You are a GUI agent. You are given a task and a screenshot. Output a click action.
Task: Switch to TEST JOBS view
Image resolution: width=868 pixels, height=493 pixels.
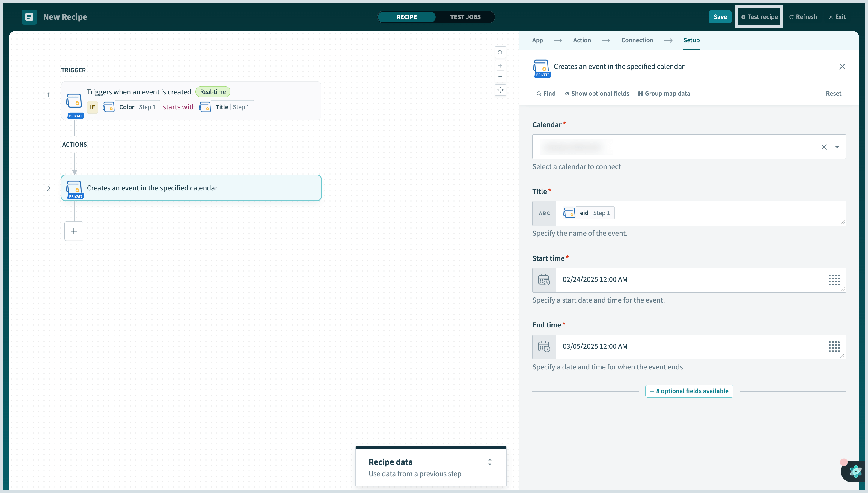point(465,17)
